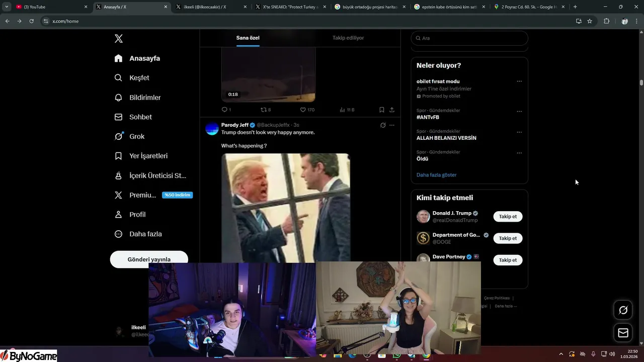This screenshot has height=362, width=644.
Task: Click Gönderi yayınla post button
Action: [149, 259]
